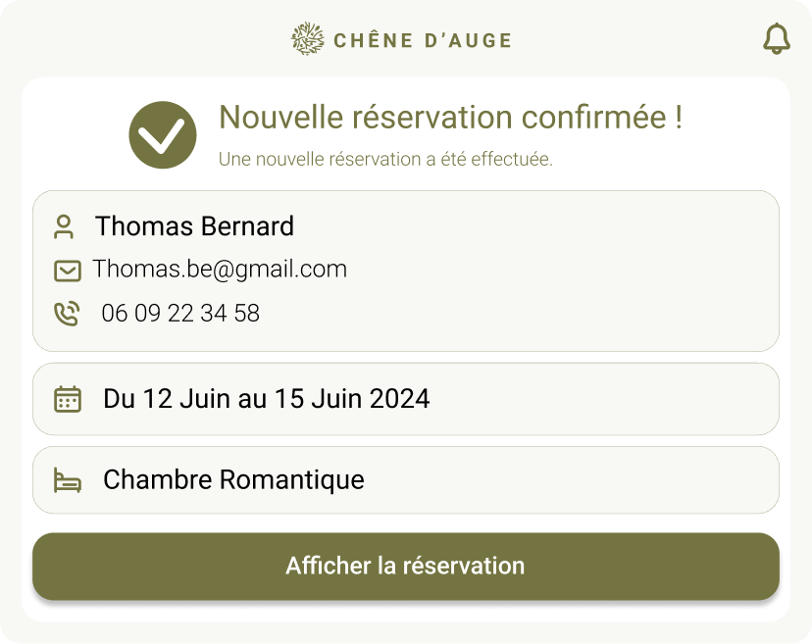Click the Chambre Romantique room row
This screenshot has width=812, height=644.
click(406, 480)
